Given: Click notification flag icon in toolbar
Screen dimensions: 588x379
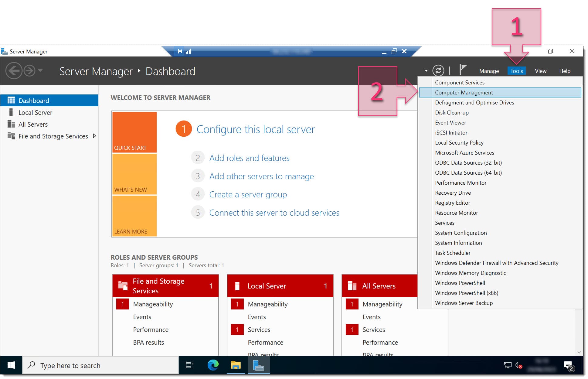Looking at the screenshot, I should point(462,70).
